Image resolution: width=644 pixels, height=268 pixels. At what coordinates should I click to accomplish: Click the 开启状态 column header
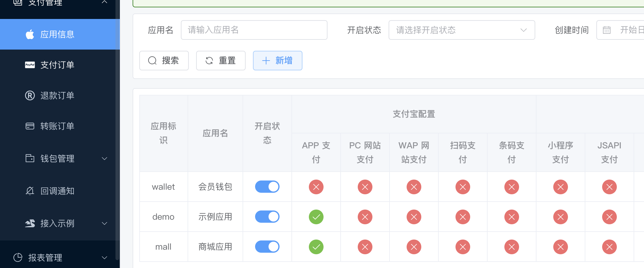pos(267,133)
